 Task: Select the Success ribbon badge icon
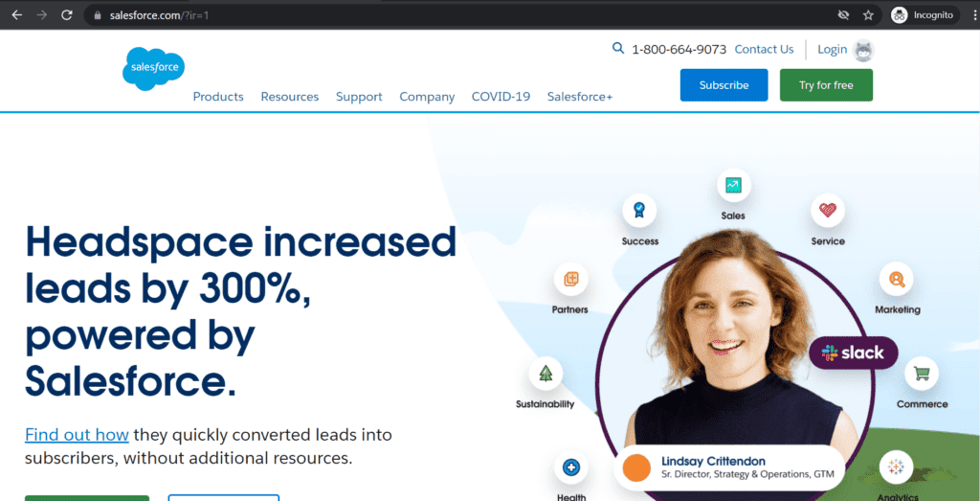click(x=639, y=210)
